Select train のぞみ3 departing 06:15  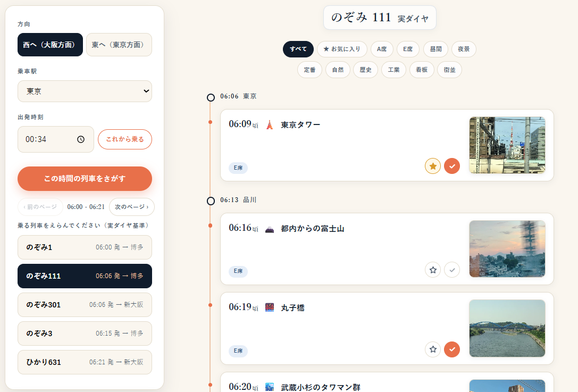point(85,333)
